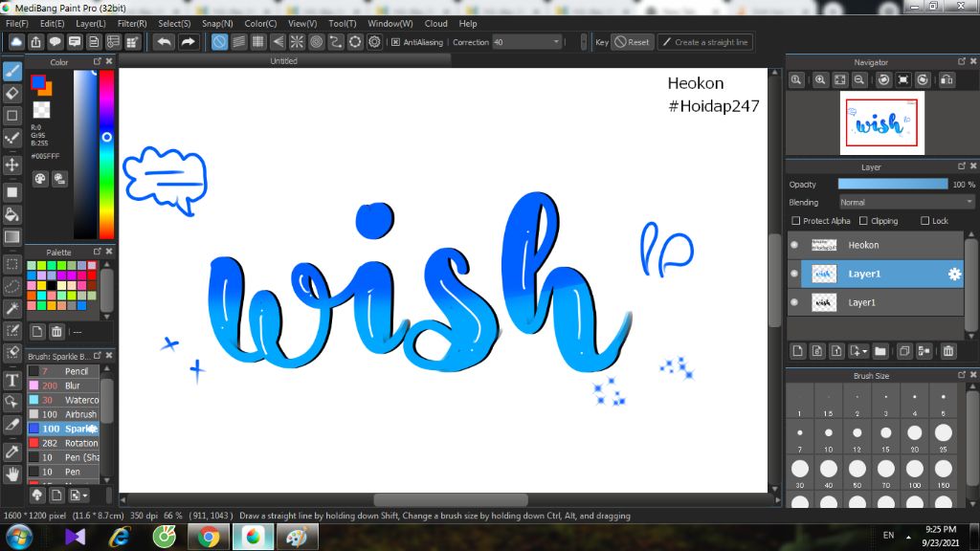Delete layer with trash icon in Layer panel
The image size is (980, 551).
coord(948,351)
